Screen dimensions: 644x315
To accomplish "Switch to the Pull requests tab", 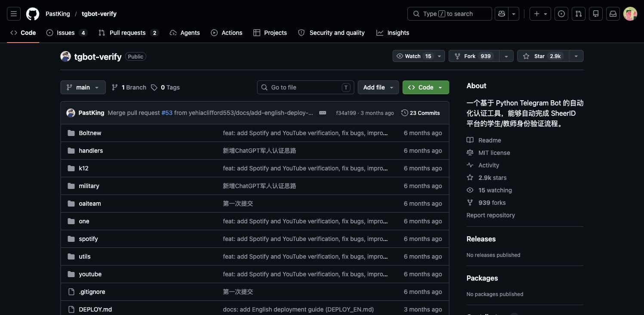I will [129, 33].
